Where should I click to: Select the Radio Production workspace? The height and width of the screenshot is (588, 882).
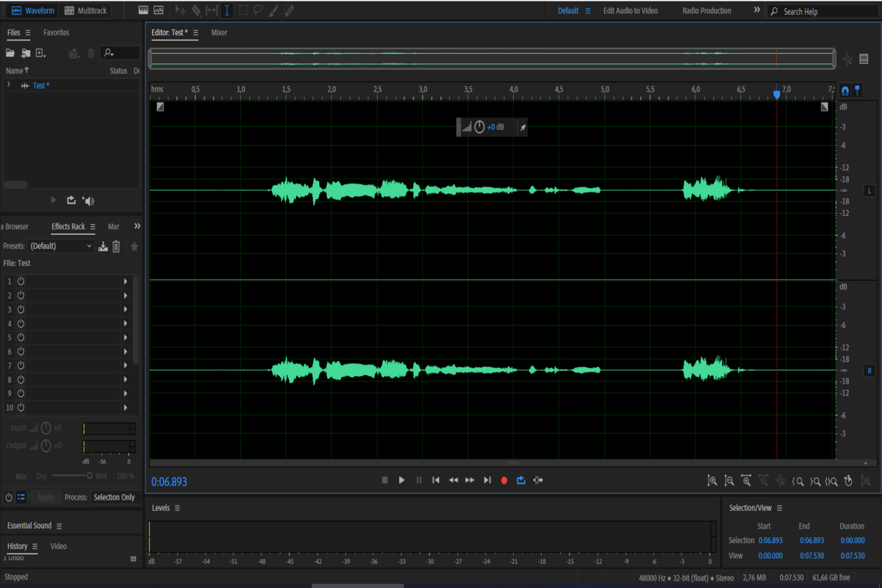pos(706,11)
